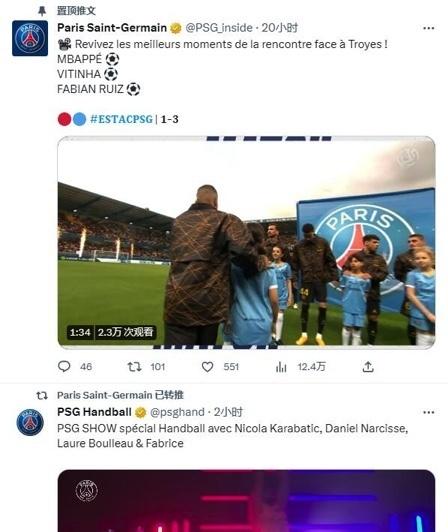
Task: Open the PSG Handball profile avatar
Action: coord(30,422)
